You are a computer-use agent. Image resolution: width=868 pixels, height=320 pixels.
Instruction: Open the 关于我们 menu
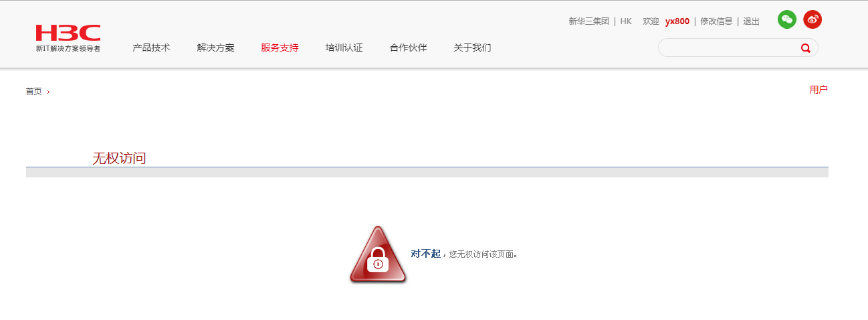472,48
